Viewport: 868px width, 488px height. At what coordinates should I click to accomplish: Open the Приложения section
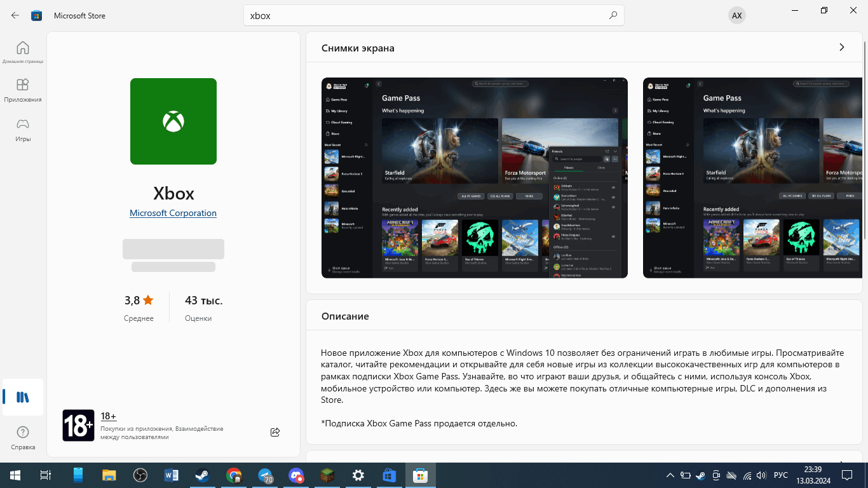click(23, 90)
